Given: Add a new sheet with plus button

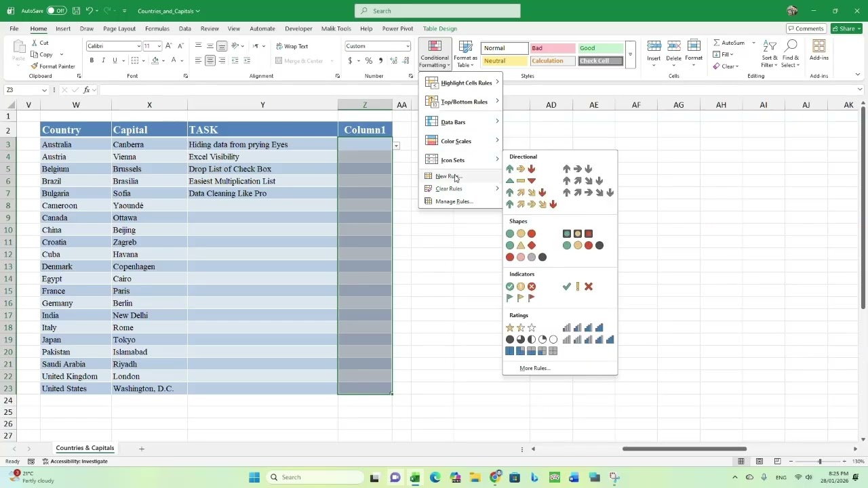Looking at the screenshot, I should pos(142,449).
